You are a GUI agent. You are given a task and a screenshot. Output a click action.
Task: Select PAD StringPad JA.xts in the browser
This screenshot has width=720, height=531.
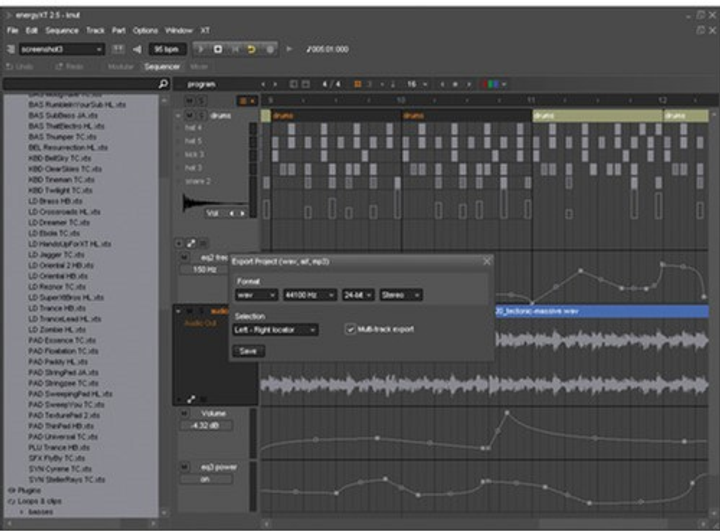63,373
